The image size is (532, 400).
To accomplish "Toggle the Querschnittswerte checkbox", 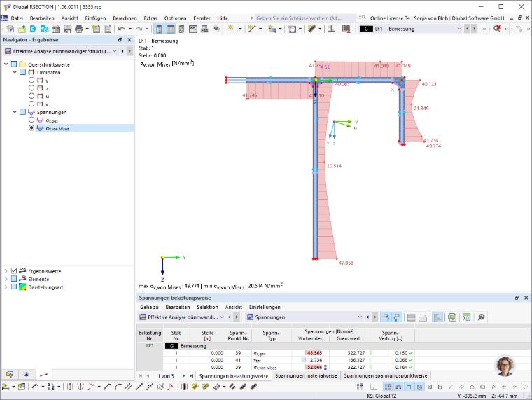I will (x=14, y=64).
